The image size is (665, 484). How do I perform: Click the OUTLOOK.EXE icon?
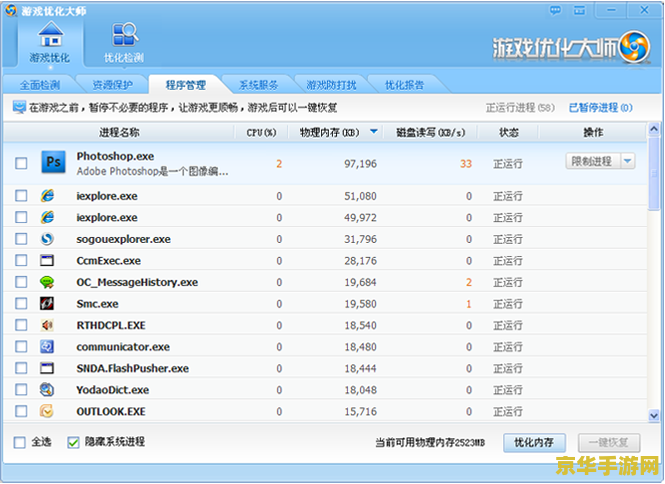coord(47,411)
